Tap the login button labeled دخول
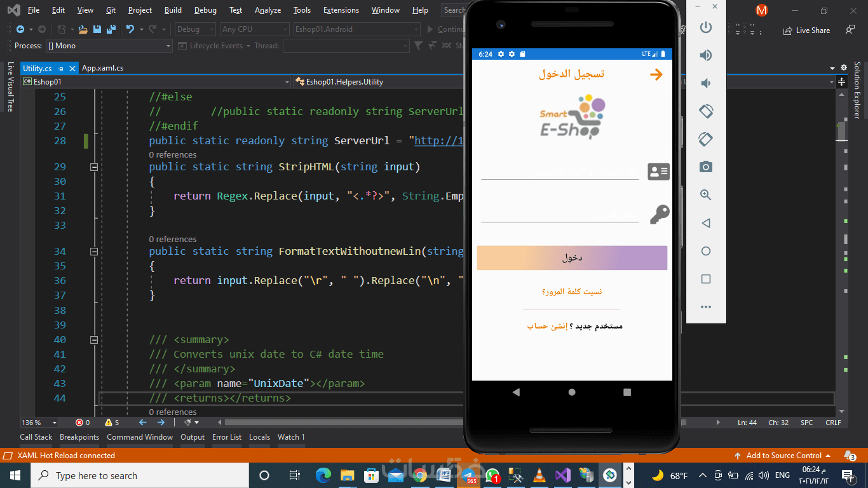This screenshot has width=868, height=488. pyautogui.click(x=572, y=258)
